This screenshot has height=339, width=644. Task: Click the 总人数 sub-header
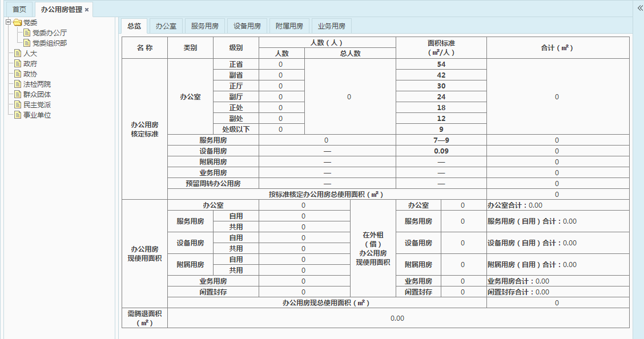coord(350,53)
